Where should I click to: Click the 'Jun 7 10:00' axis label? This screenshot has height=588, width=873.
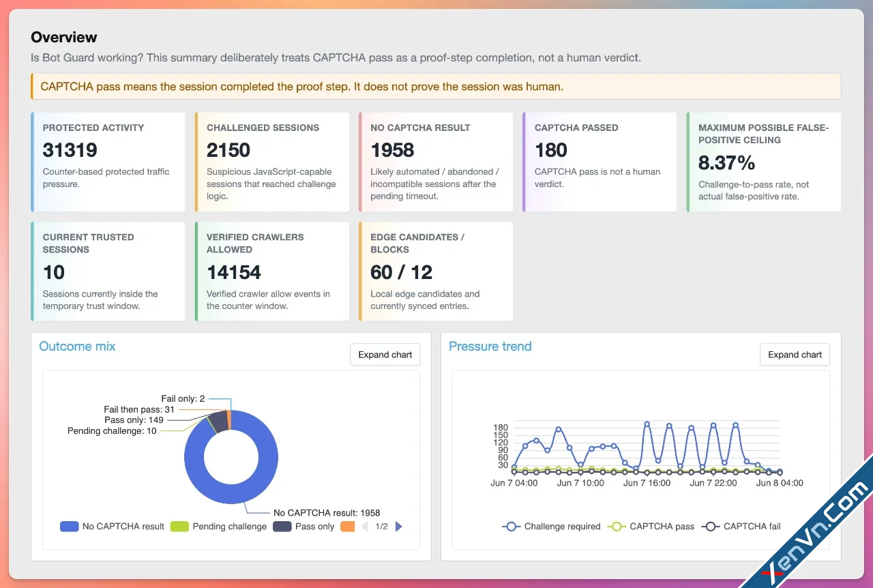pos(580,483)
